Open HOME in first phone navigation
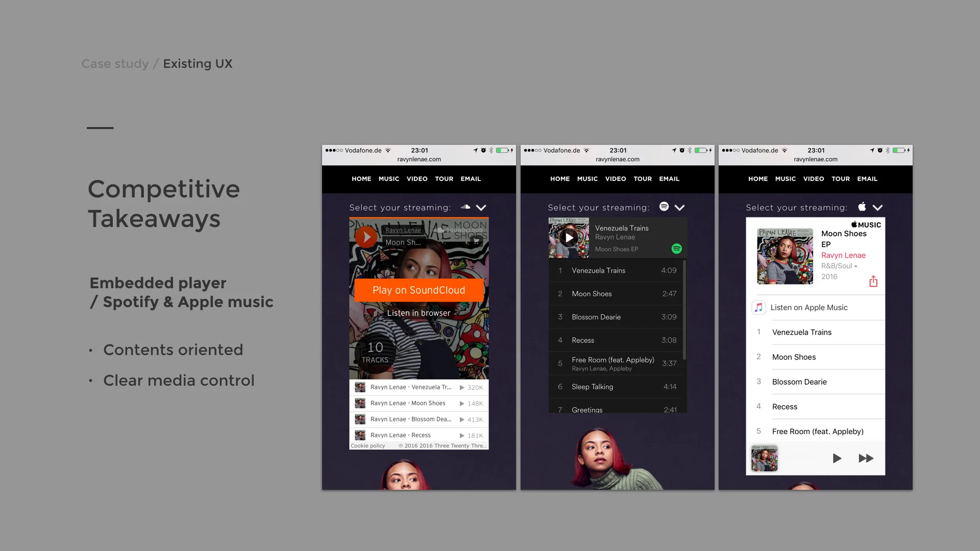The height and width of the screenshot is (551, 980). click(x=361, y=179)
